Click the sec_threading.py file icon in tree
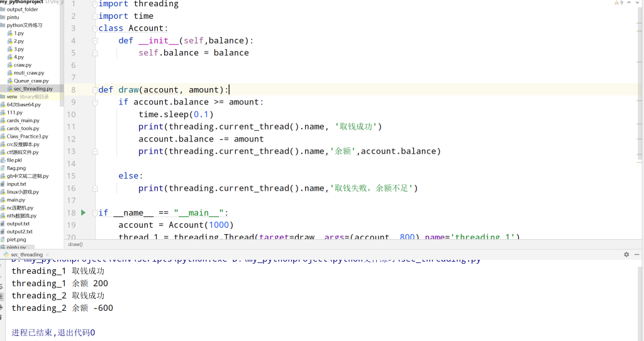 [x=10, y=89]
